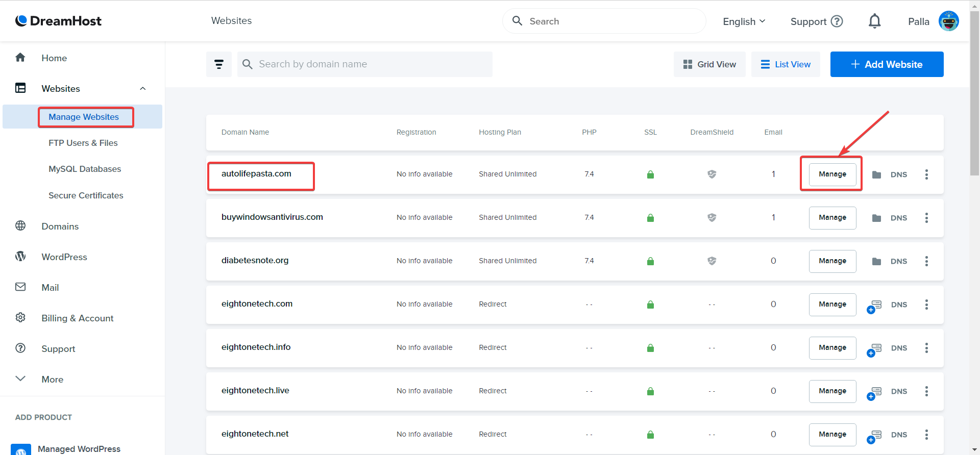Click Manage for diabetesnote.org
The image size is (980, 455).
coord(832,261)
